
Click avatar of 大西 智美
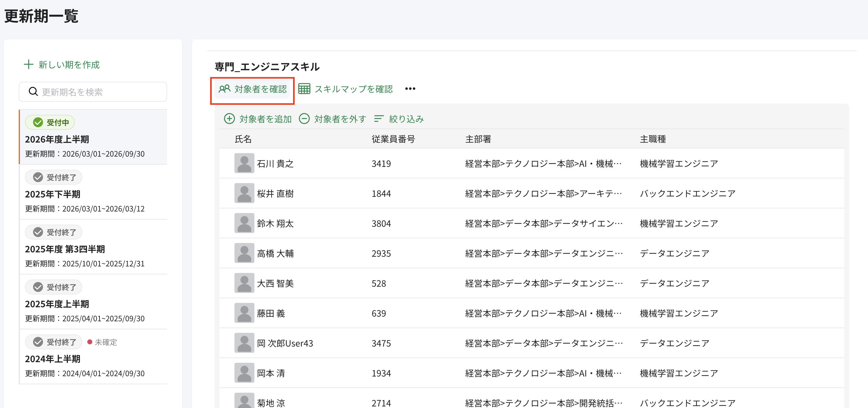click(x=244, y=283)
